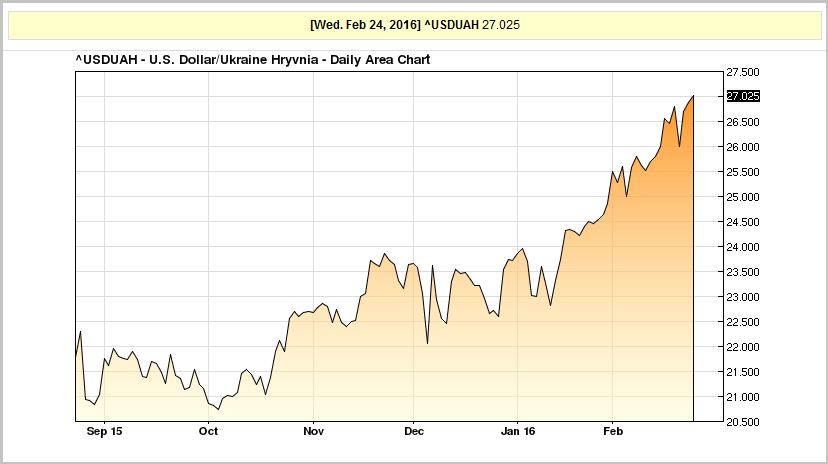This screenshot has width=828, height=464.
Task: Click the 'Feb' date label
Action: 613,431
